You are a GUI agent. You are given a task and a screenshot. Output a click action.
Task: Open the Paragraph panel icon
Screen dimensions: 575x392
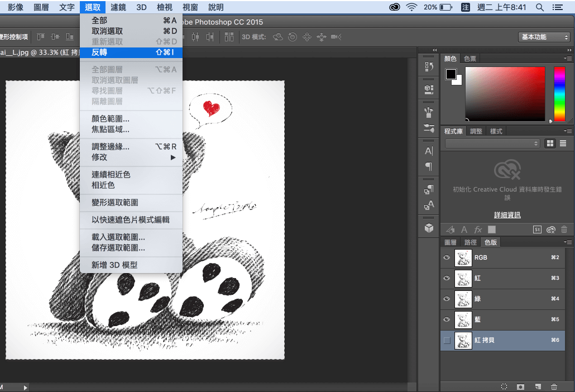pos(429,166)
